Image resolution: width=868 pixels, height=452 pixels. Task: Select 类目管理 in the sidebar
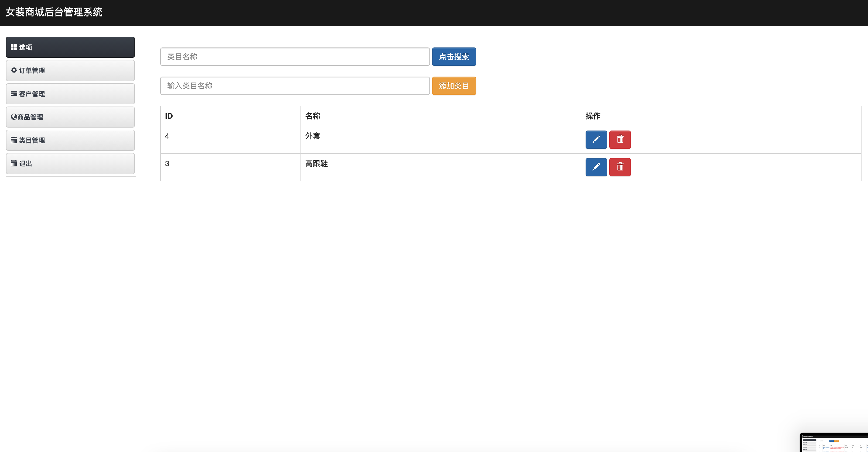pos(70,141)
